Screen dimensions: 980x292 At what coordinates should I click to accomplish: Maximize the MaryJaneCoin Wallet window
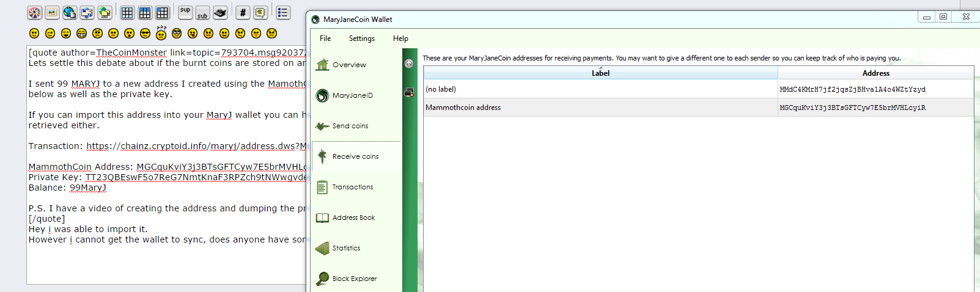coord(943,17)
